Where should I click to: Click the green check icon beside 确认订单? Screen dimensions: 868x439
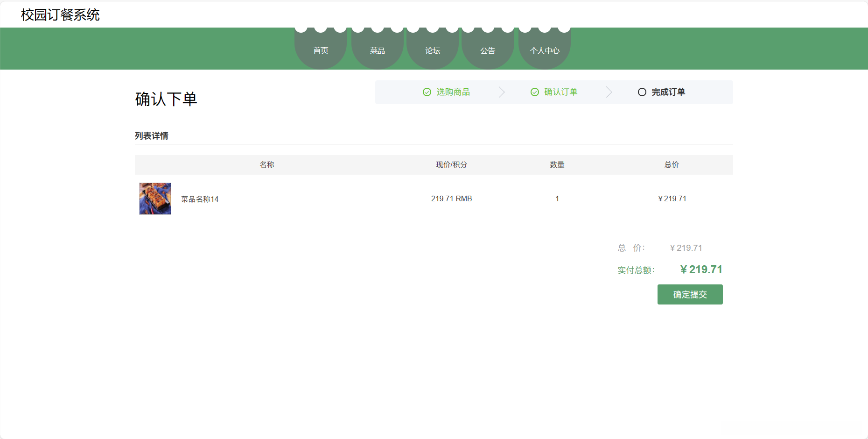coord(535,92)
